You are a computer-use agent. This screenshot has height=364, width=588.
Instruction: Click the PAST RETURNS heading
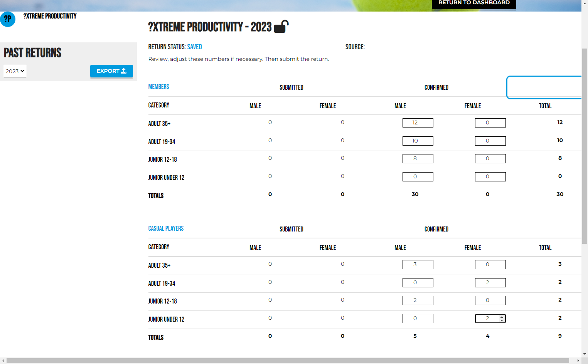[x=33, y=53]
